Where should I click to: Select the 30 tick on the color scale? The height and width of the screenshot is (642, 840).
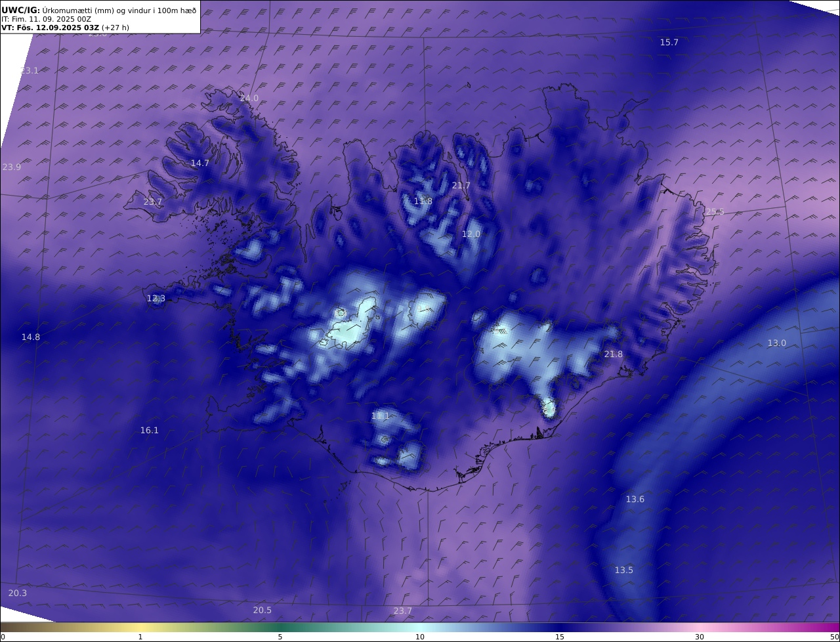tap(700, 637)
